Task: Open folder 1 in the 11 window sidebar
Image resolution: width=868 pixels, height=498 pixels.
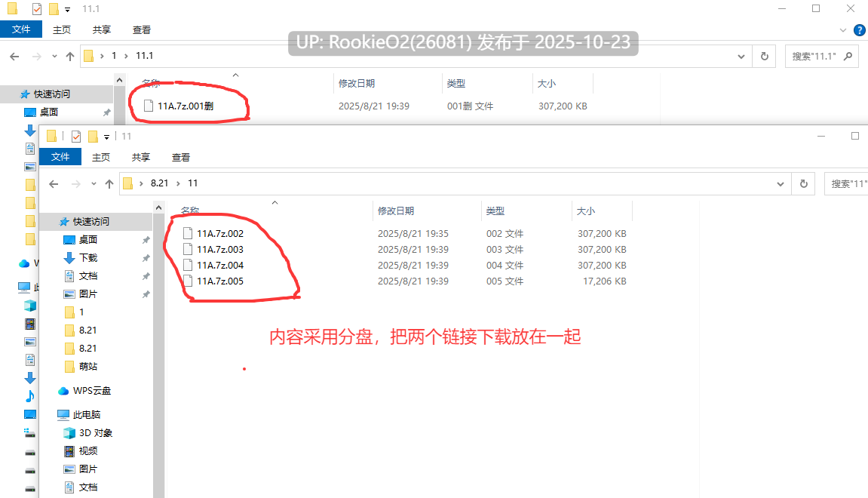Action: (81, 312)
